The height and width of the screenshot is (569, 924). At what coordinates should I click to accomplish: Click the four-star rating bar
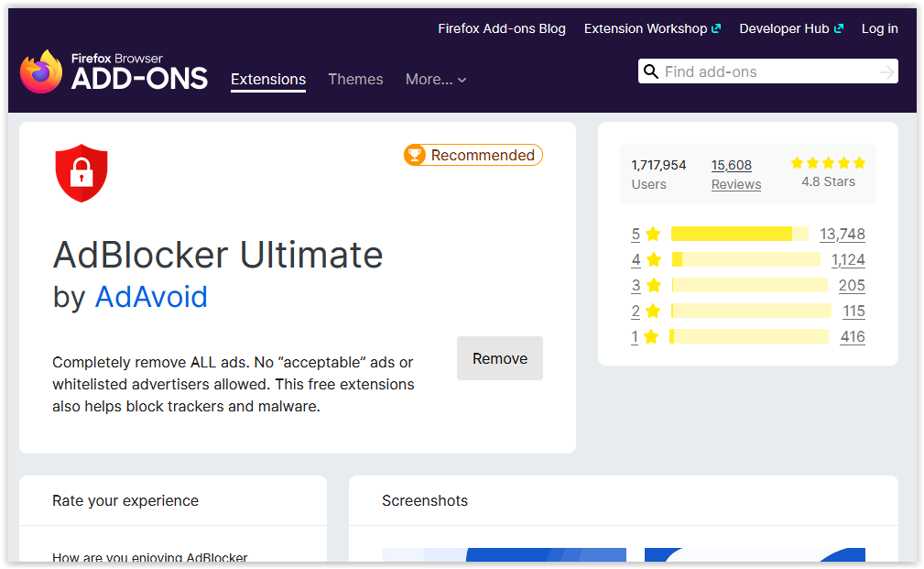click(x=746, y=259)
